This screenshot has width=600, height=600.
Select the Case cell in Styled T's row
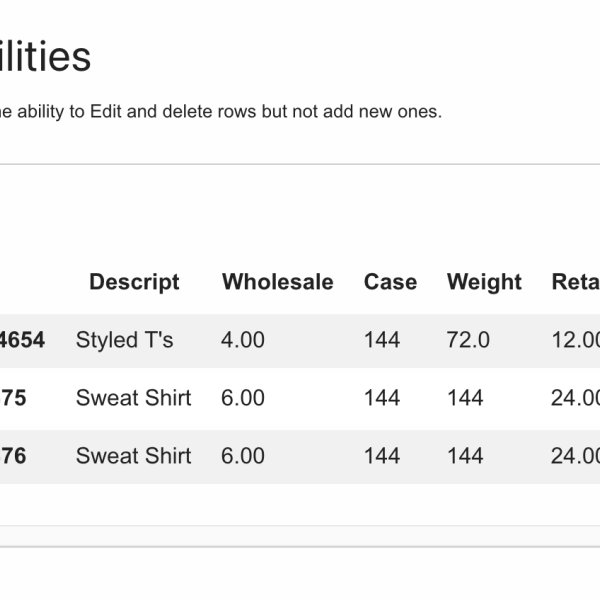tap(382, 340)
